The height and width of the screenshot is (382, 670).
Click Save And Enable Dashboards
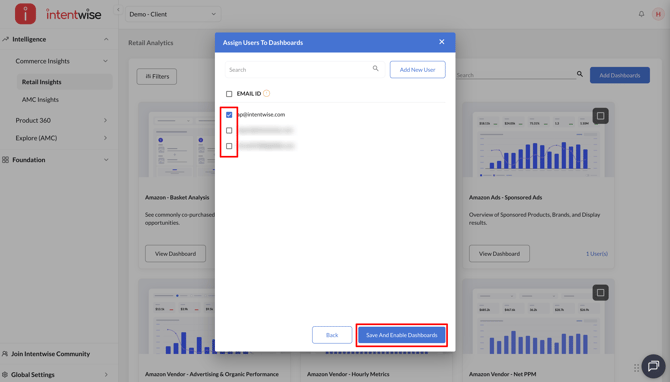(402, 335)
